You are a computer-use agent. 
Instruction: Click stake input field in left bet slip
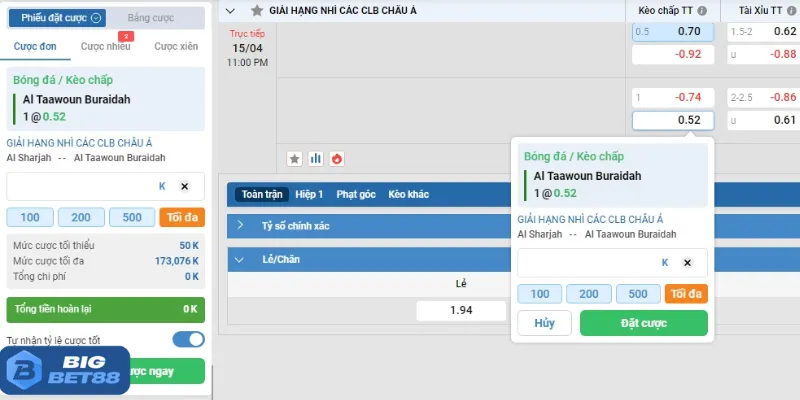pyautogui.click(x=106, y=187)
